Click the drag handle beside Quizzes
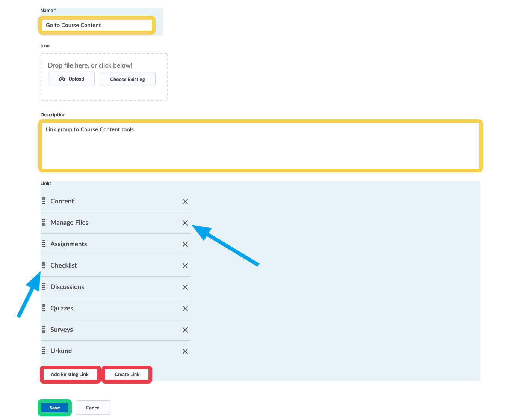 tap(44, 308)
